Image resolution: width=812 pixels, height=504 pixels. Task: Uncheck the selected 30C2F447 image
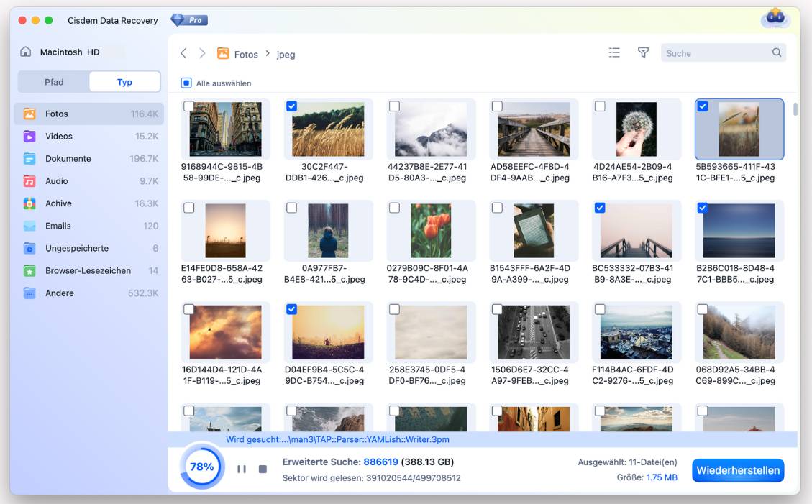coord(292,105)
